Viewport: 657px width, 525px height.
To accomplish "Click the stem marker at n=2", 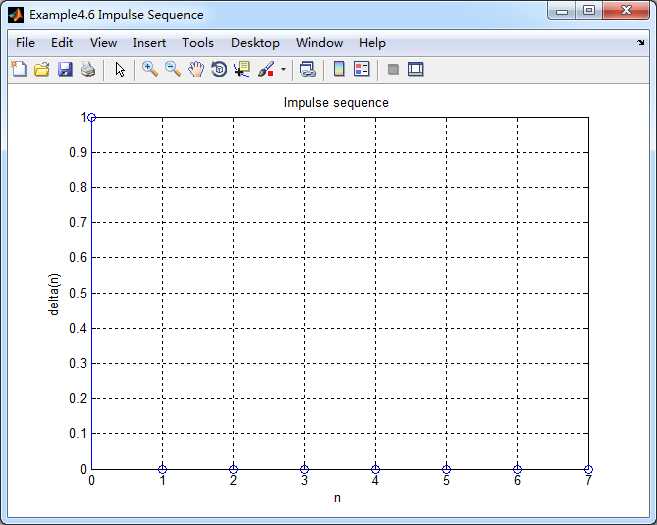I will click(x=234, y=469).
